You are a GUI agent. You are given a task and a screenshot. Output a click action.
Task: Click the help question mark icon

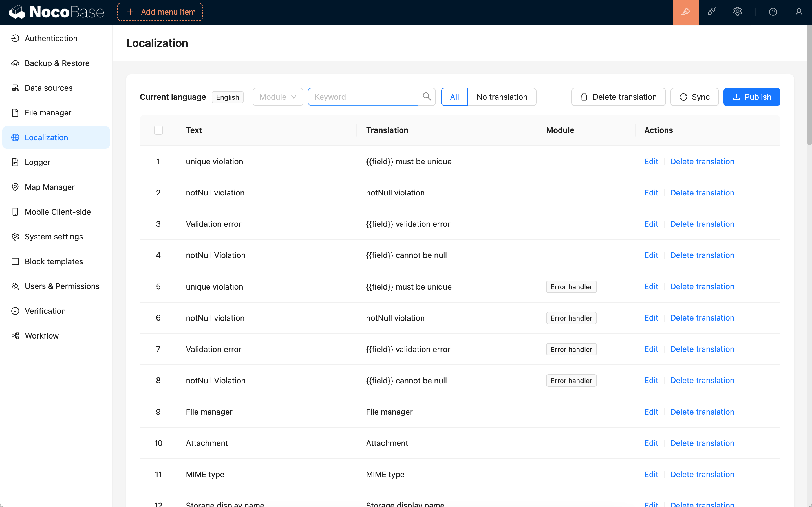tap(773, 12)
